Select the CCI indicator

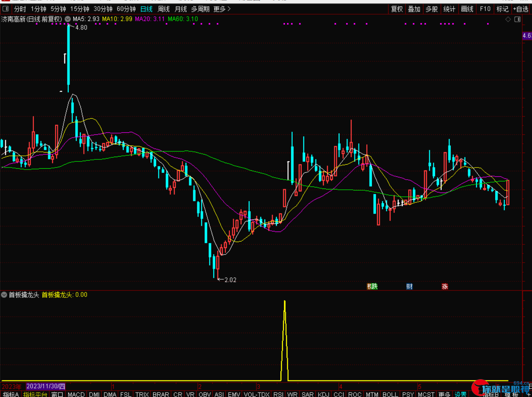tap(339, 394)
